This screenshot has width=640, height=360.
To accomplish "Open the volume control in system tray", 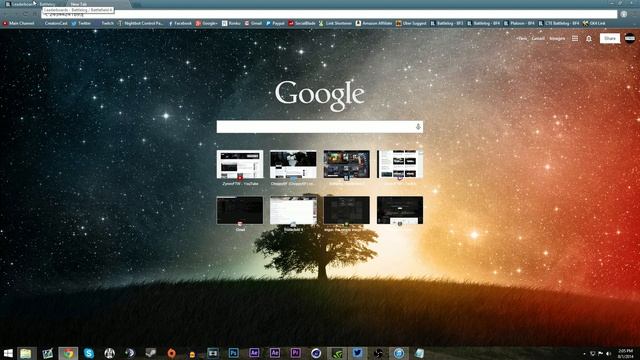I will tap(609, 353).
